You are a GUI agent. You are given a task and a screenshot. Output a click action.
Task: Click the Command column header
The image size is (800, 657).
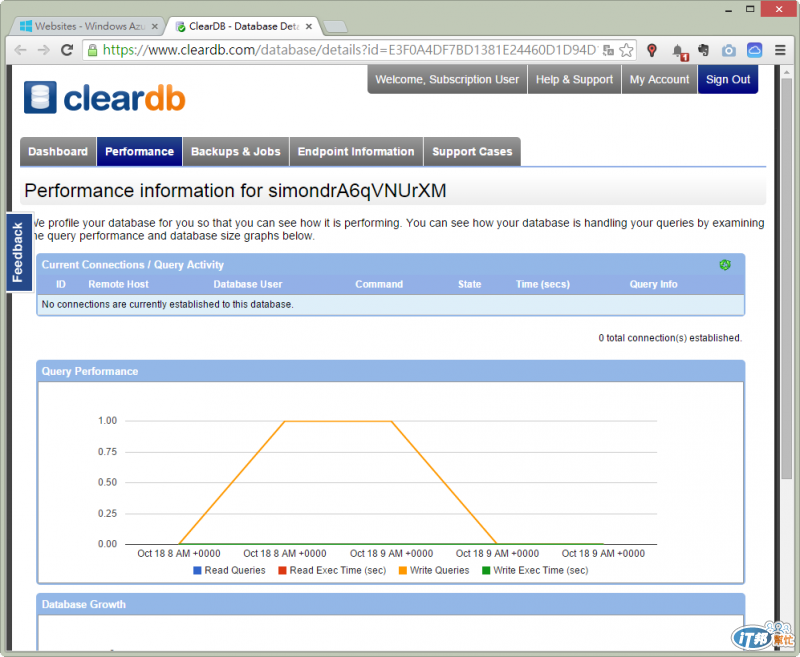(379, 285)
